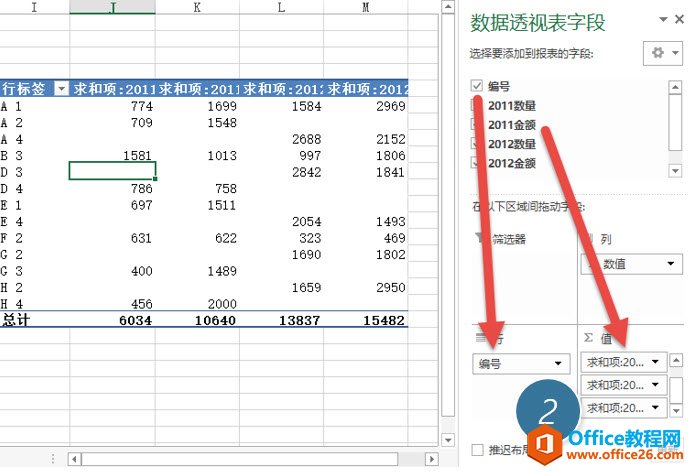Viewport: 690px width, 472px height.
Task: Select cell with value 2950
Action: pos(366,287)
